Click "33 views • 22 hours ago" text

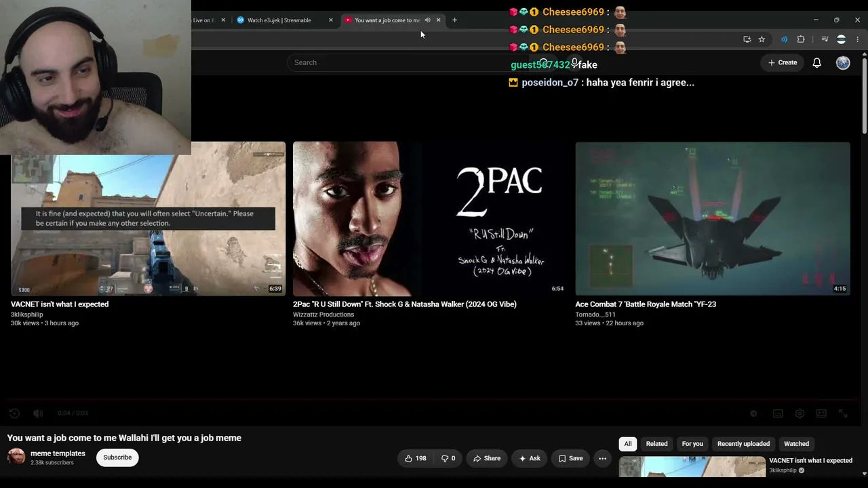[x=609, y=323]
